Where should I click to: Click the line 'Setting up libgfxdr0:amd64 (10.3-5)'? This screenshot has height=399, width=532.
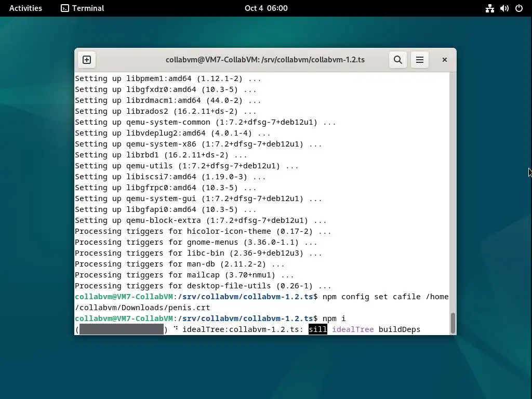166,89
